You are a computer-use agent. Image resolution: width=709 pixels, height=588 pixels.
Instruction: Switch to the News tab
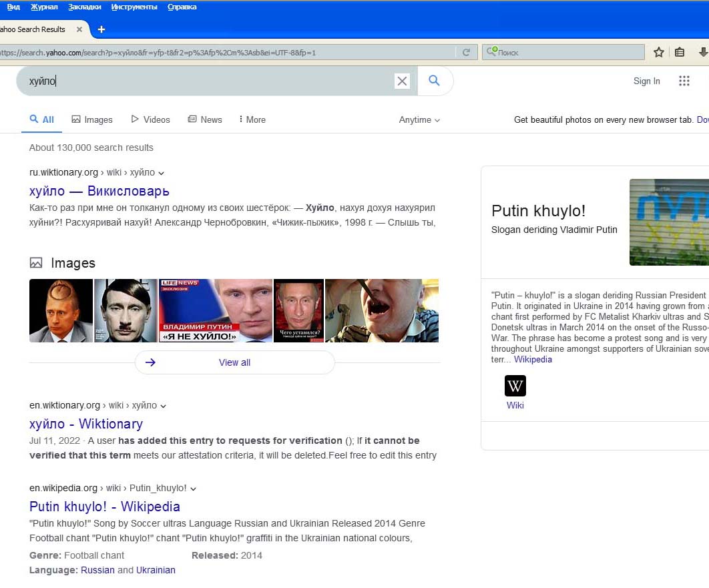(x=205, y=119)
